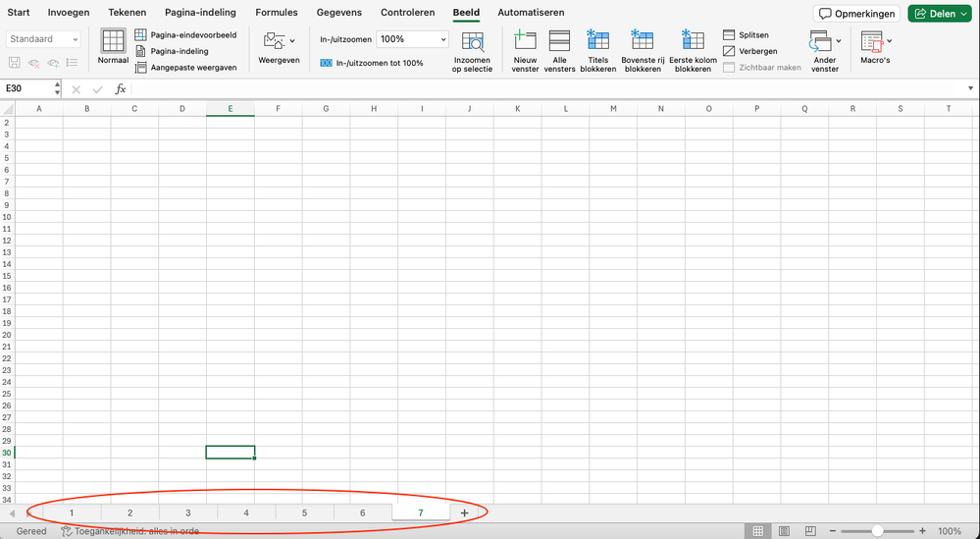Click the Name Box showing E30

27,88
